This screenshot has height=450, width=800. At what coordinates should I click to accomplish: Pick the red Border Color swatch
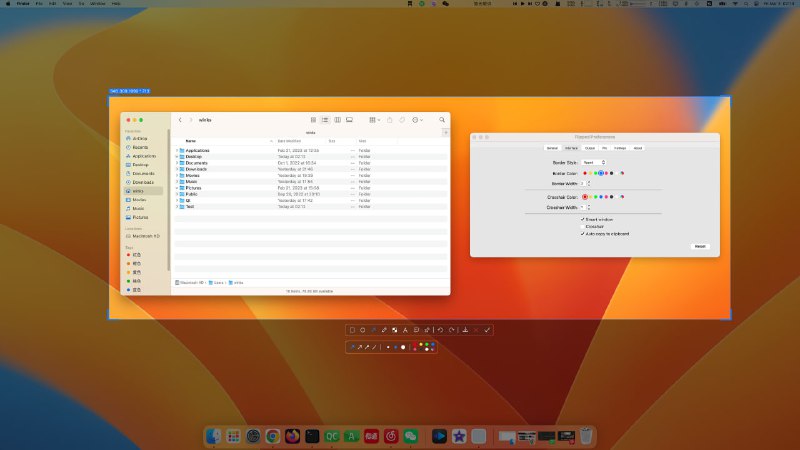(x=585, y=173)
